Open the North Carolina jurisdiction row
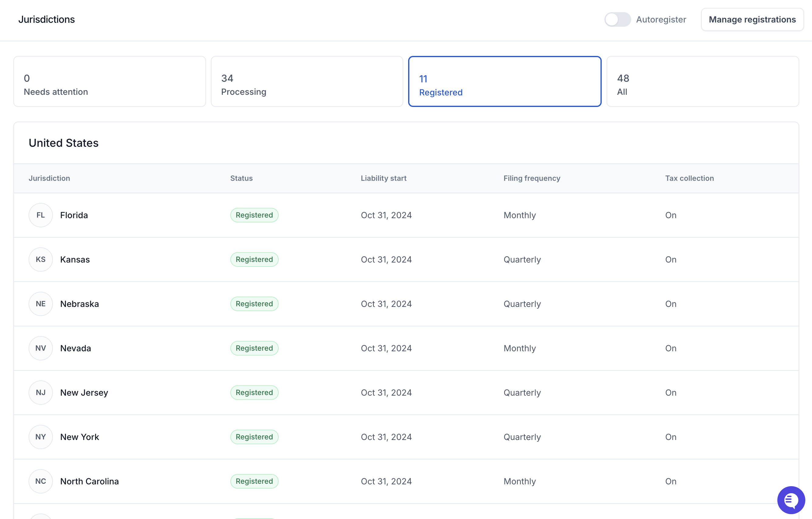The height and width of the screenshot is (519, 812). pos(406,481)
